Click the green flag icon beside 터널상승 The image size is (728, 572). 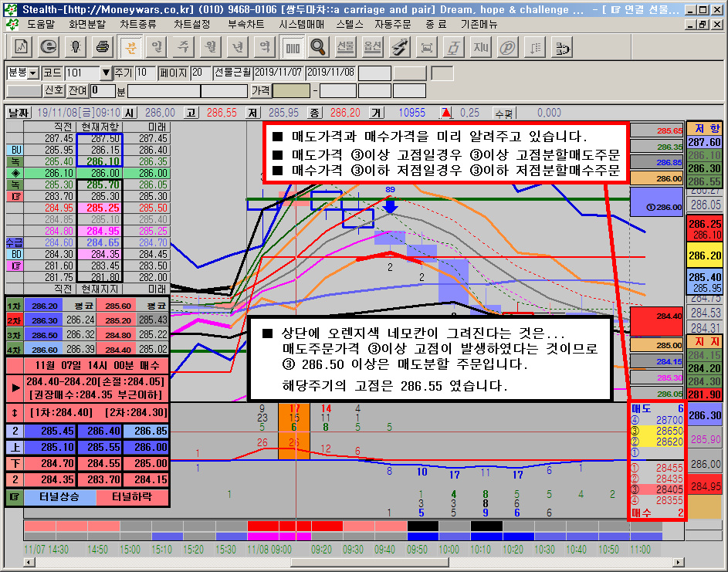coord(15,497)
